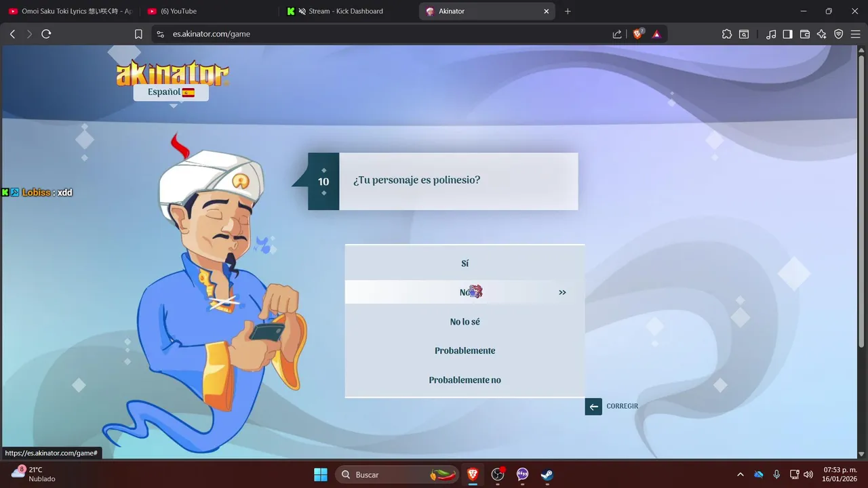
Task: Open Steam from the taskbar
Action: [x=547, y=474]
